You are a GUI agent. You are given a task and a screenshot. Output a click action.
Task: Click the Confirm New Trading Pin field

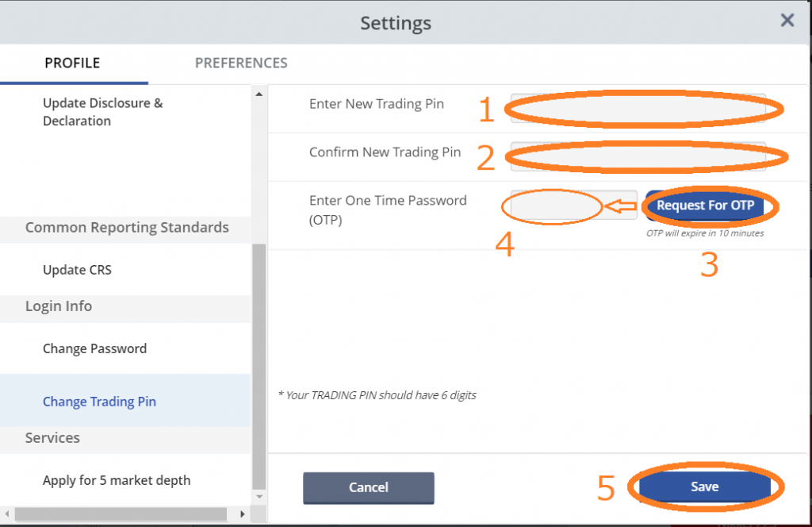pos(638,156)
